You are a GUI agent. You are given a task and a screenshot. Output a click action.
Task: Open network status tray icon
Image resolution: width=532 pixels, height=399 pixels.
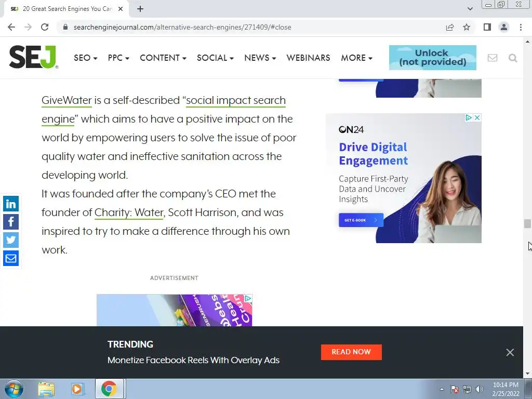467,389
